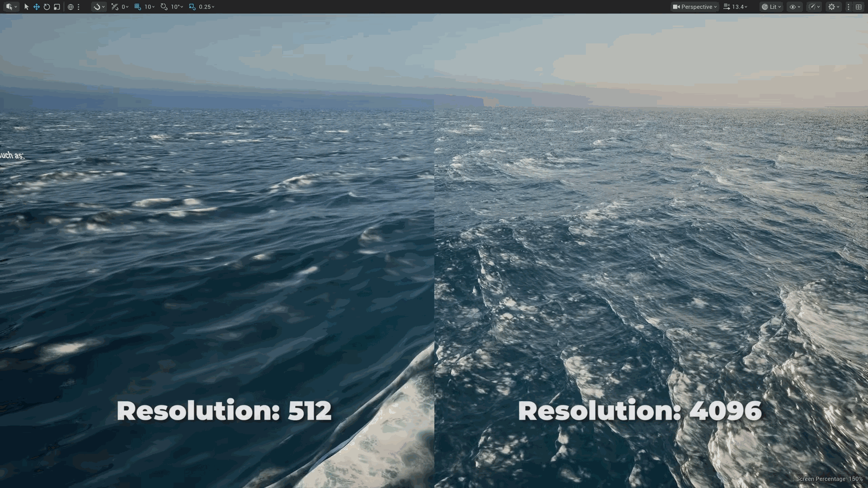Activate the Scale tool

[x=56, y=7]
